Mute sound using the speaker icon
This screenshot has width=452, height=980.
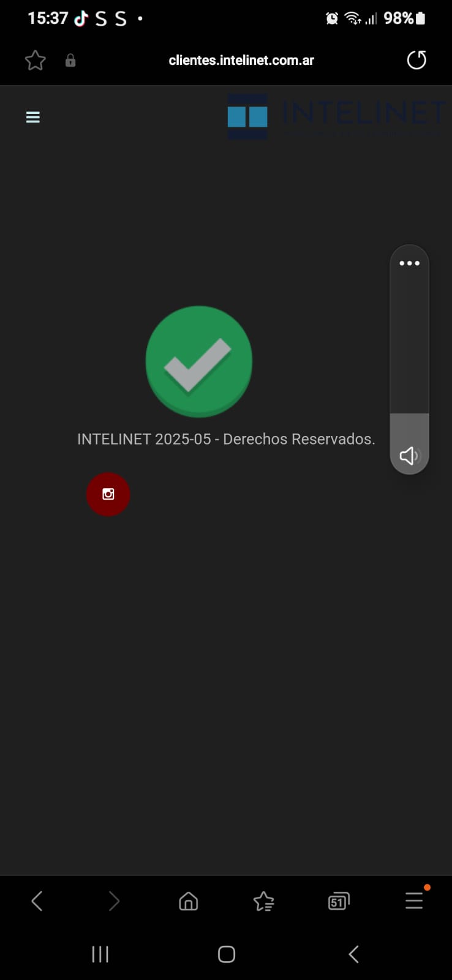point(409,455)
